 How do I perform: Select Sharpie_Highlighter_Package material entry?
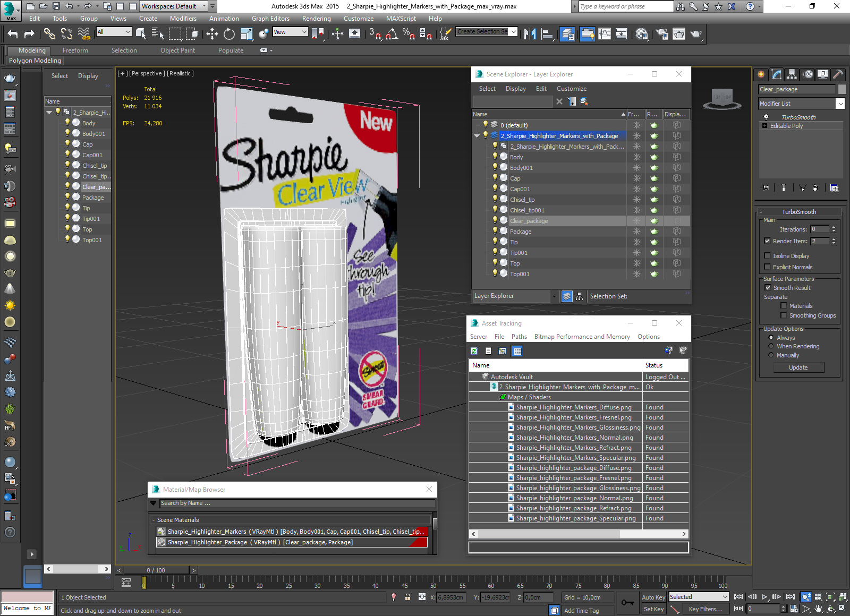coord(292,542)
